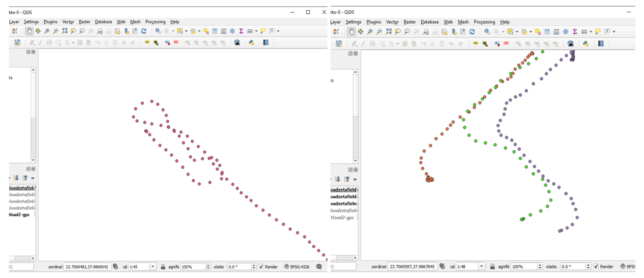Toggle Render checkbox in left window status bar
Image resolution: width=644 pixels, height=278 pixels.
click(x=261, y=267)
